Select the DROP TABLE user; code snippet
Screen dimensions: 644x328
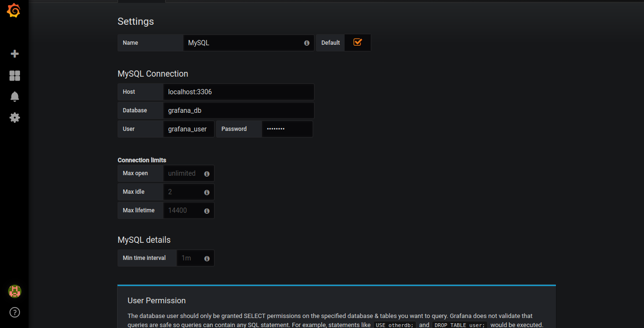pyautogui.click(x=459, y=325)
